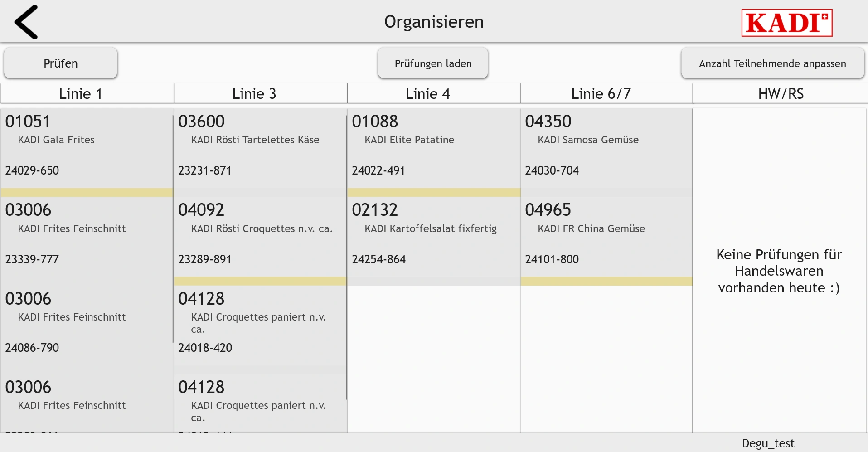Choose 02132 KADI Kartoffelsalat fixfertig
The height and width of the screenshot is (452, 868).
(434, 237)
